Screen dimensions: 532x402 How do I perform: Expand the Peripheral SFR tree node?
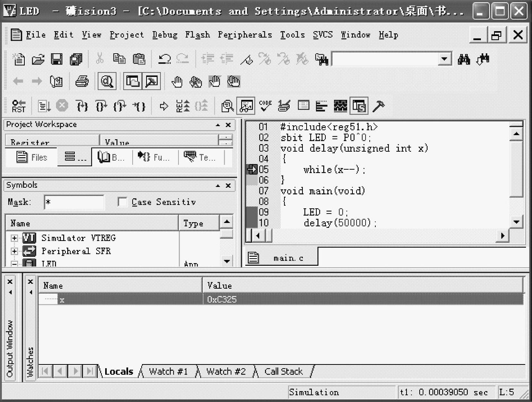pyautogui.click(x=15, y=251)
